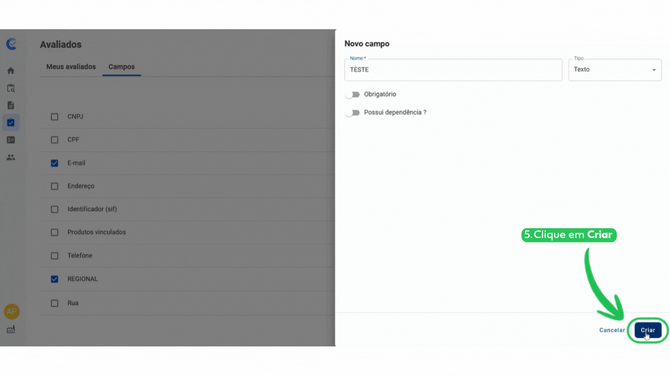Click the Endereço row label

coord(81,186)
